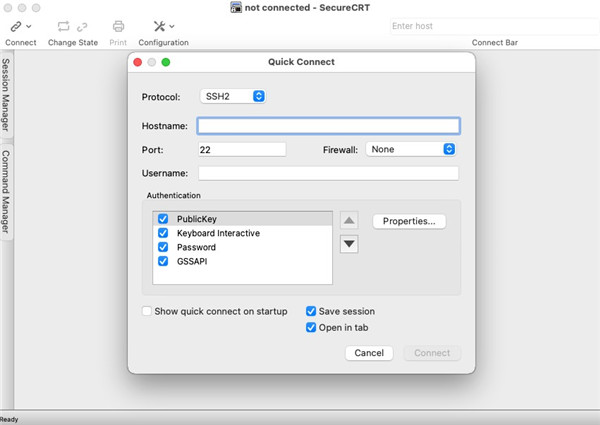Screen dimensions: 600x425
Task: Uncheck the Keyboard Interactive checkbox
Action: tap(163, 233)
